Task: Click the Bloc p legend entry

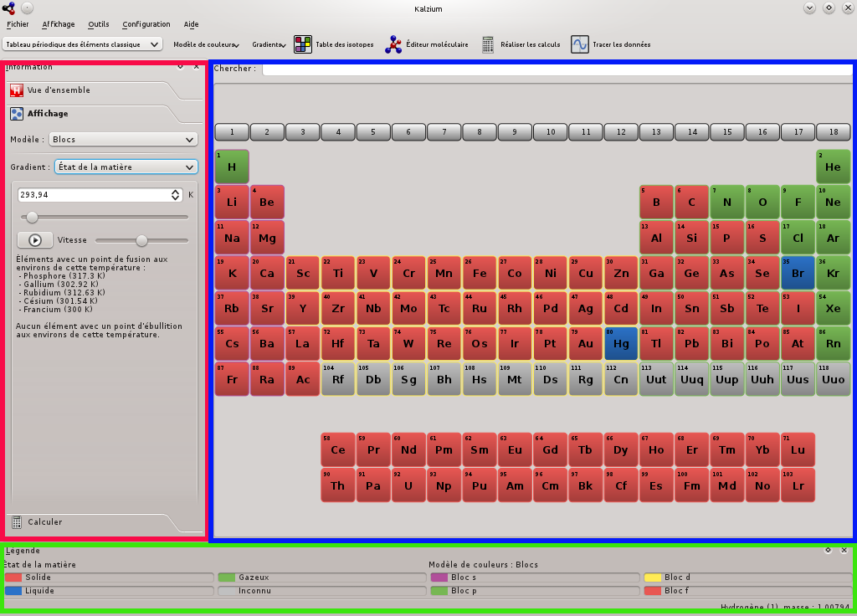Action: click(534, 591)
